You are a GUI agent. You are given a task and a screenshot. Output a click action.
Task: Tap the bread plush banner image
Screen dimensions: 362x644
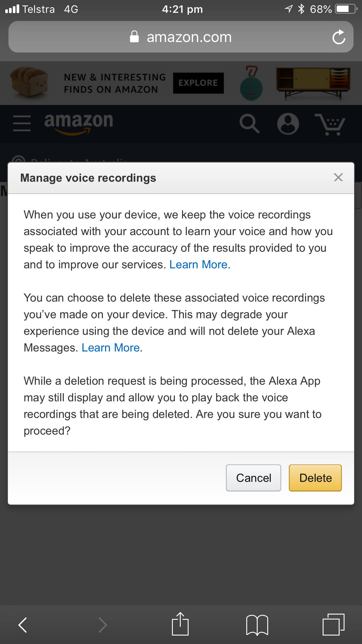[29, 83]
